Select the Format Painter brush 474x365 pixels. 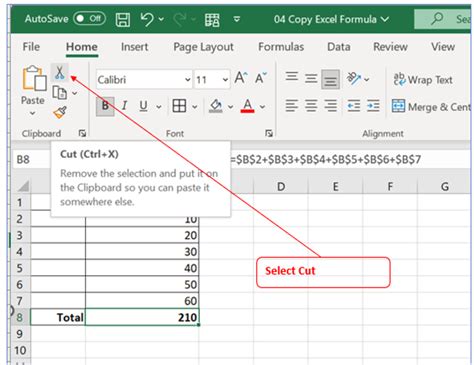(x=60, y=112)
